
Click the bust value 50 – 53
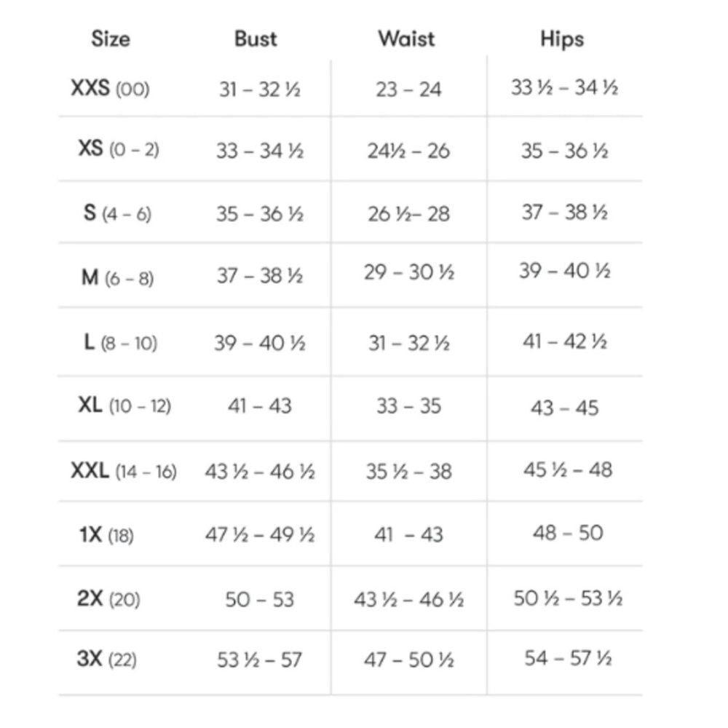pyautogui.click(x=260, y=599)
